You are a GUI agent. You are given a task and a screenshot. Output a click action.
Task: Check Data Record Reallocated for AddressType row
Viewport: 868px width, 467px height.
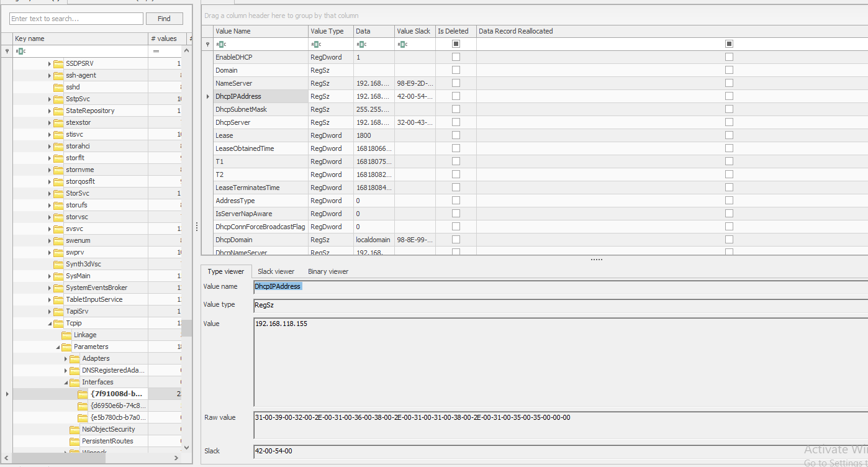click(729, 201)
